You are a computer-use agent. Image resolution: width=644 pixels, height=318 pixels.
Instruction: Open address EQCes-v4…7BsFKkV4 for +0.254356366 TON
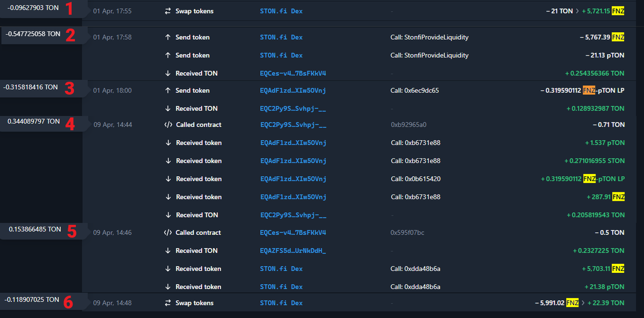[293, 73]
